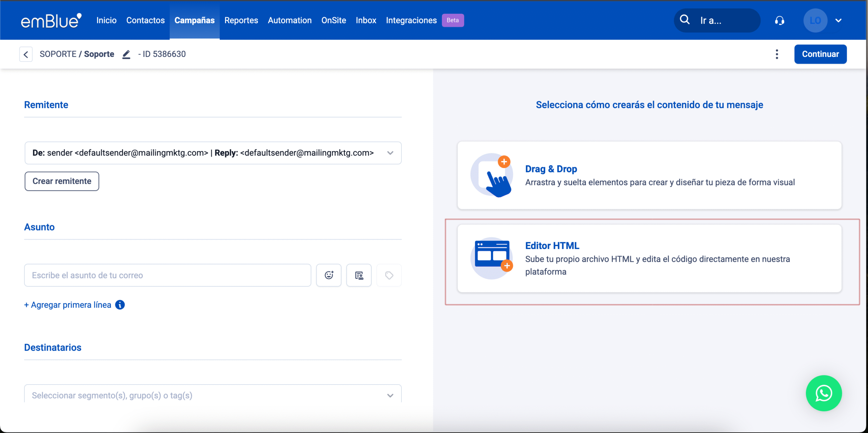Open Reportes section
The image size is (868, 433).
(241, 20)
